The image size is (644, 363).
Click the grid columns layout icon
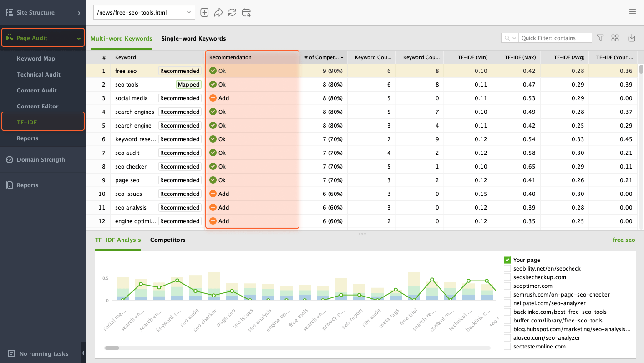pos(615,38)
